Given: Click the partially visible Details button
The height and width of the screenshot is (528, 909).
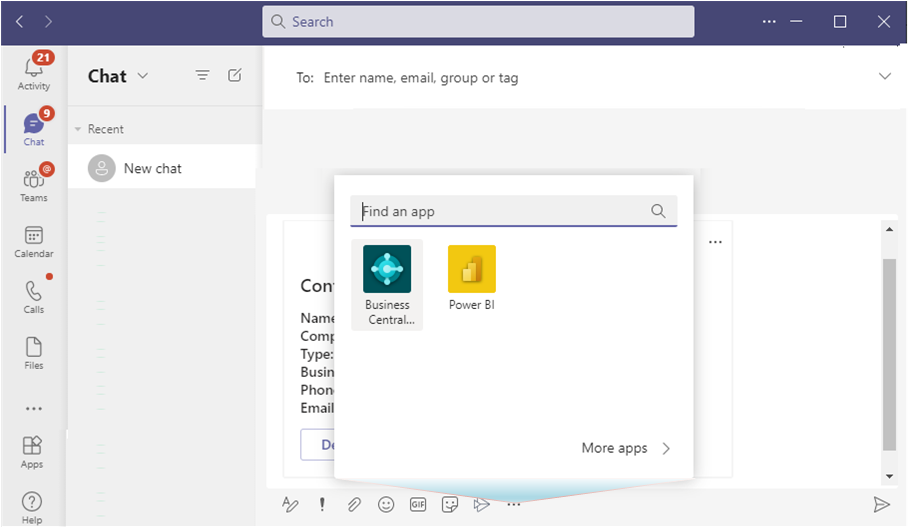Looking at the screenshot, I should [318, 445].
